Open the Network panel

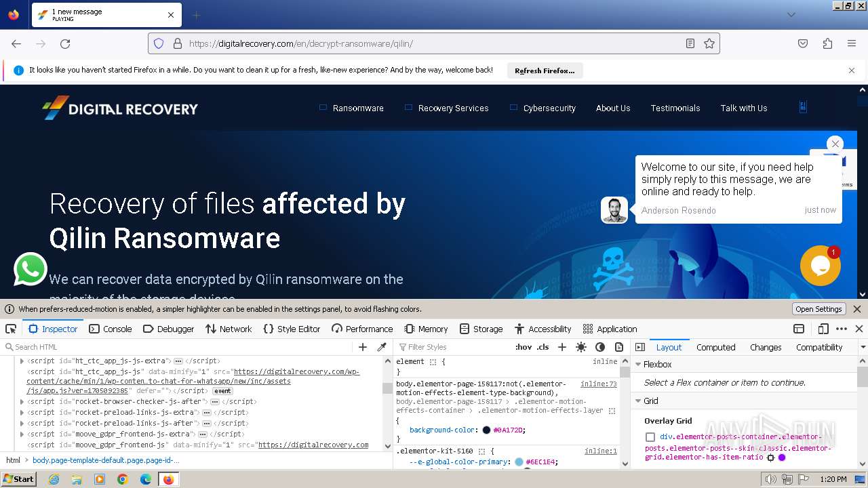point(228,329)
